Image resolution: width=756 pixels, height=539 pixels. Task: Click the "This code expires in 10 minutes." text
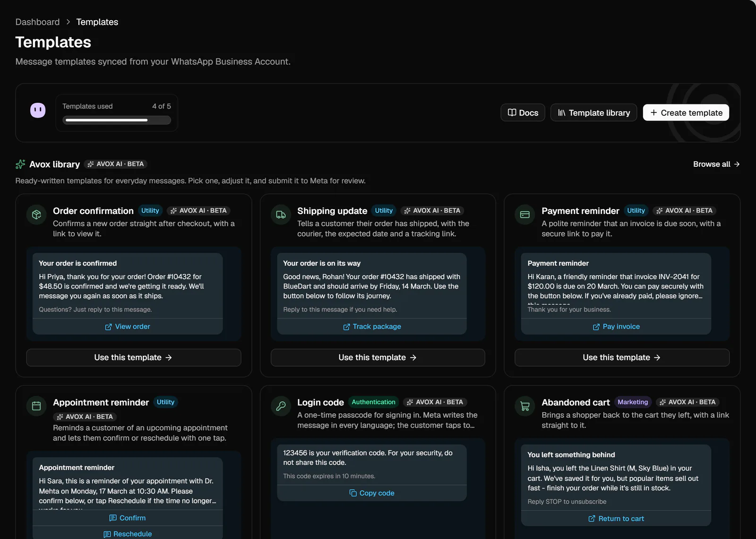click(329, 476)
